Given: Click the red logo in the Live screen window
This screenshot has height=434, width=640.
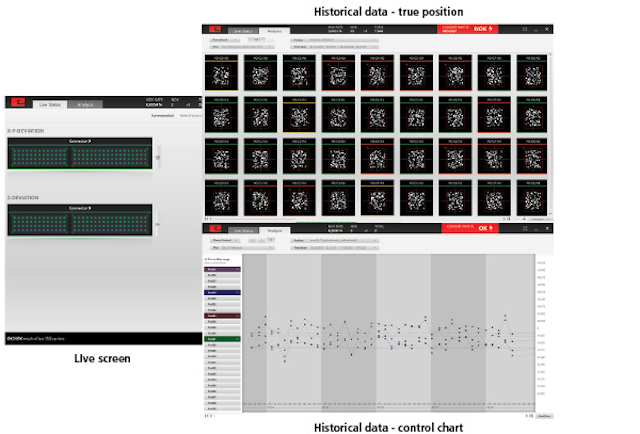Looking at the screenshot, I should click(x=18, y=102).
